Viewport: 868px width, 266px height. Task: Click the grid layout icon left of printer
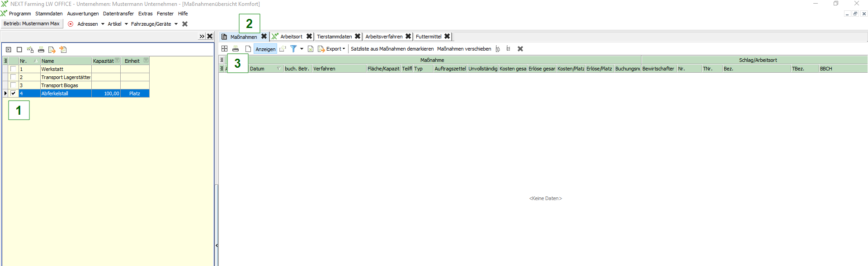tap(225, 49)
